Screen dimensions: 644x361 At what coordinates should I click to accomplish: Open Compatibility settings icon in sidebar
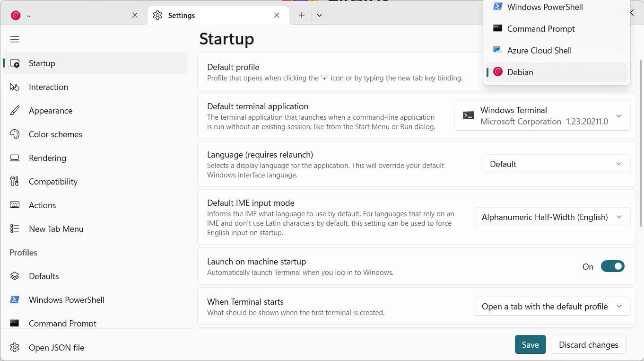pos(15,182)
